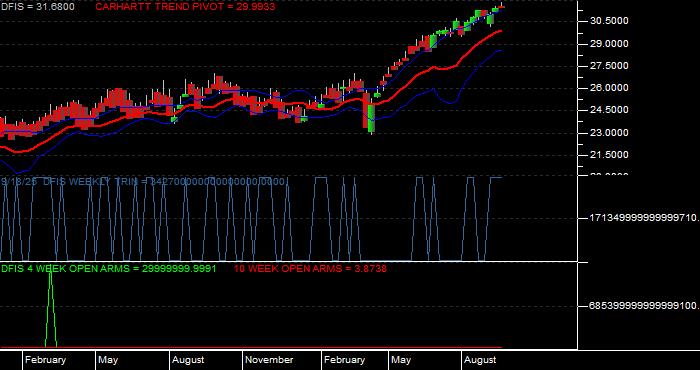700x370 pixels.
Task: Click the first August date label
Action: (188, 360)
